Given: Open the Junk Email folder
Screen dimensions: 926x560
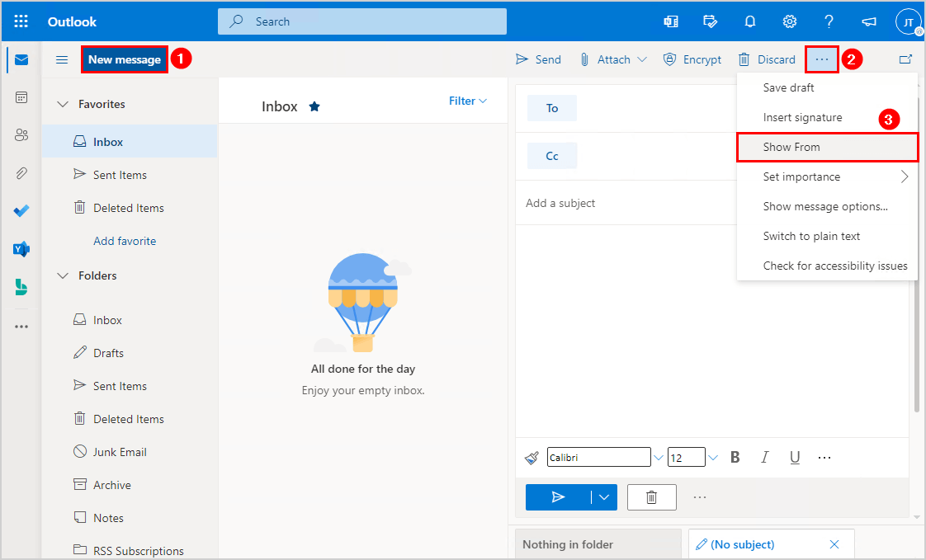Looking at the screenshot, I should (130, 452).
